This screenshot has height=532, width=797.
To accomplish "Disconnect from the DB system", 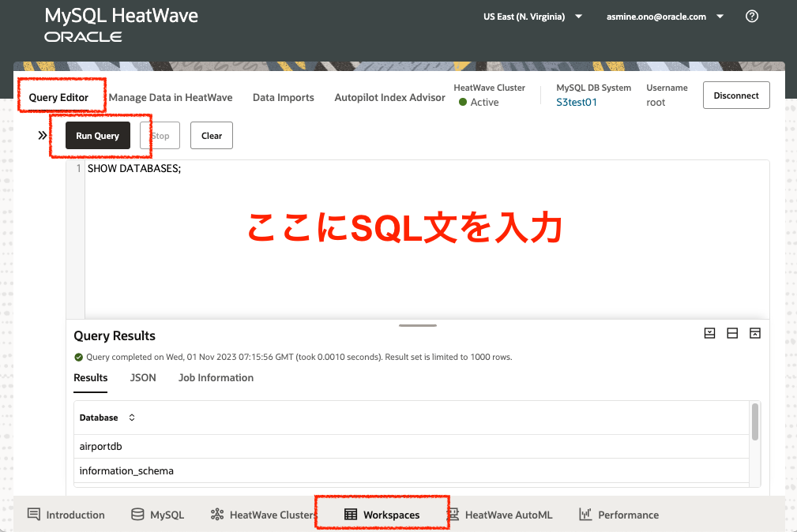I will coord(736,95).
